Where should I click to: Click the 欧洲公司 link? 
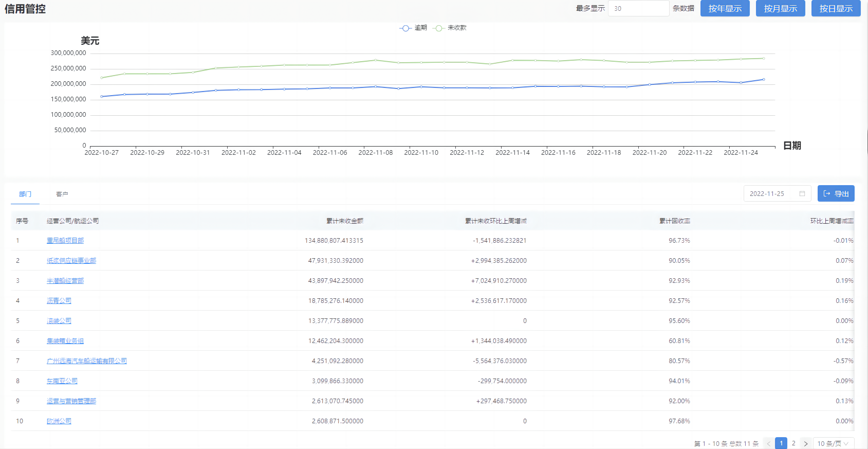[59, 421]
